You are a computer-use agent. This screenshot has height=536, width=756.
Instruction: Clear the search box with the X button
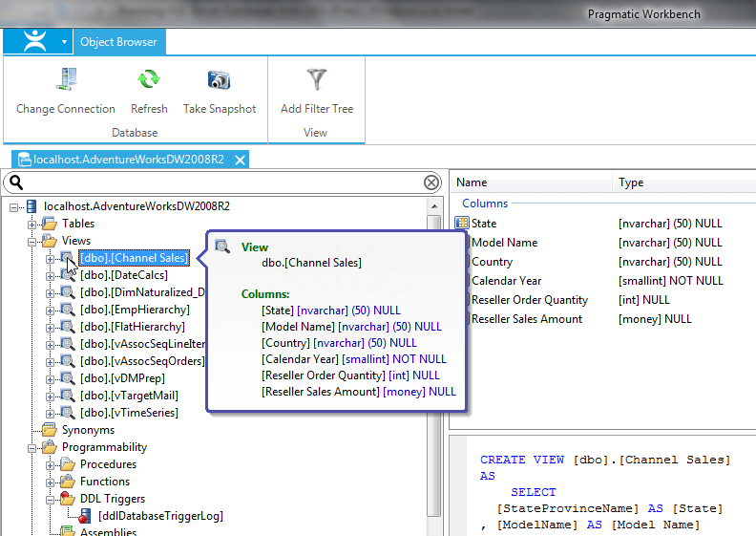431,182
